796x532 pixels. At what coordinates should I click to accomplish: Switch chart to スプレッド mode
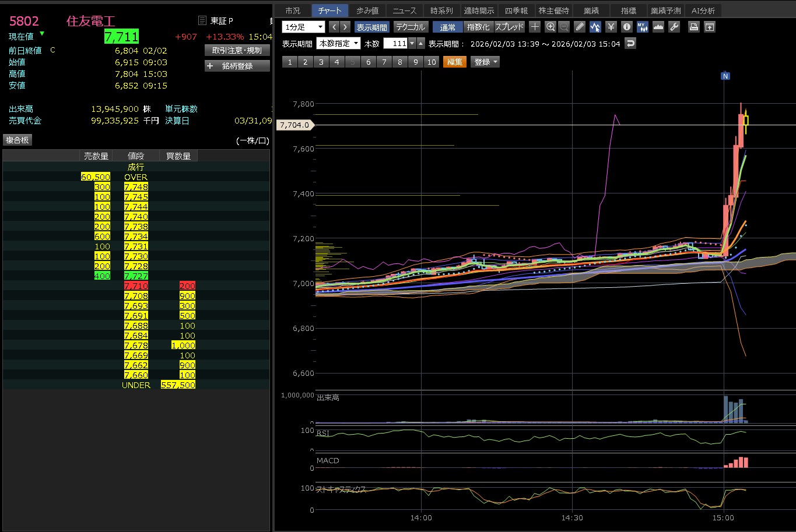point(509,27)
